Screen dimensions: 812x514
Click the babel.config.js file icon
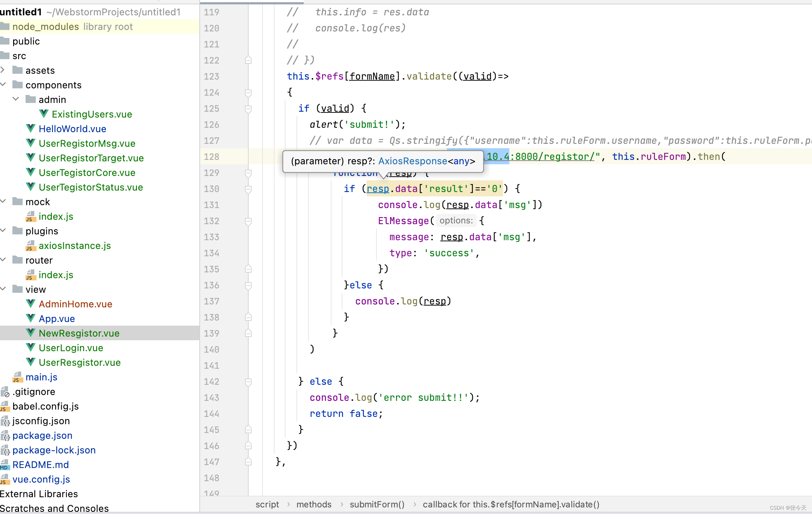point(7,406)
